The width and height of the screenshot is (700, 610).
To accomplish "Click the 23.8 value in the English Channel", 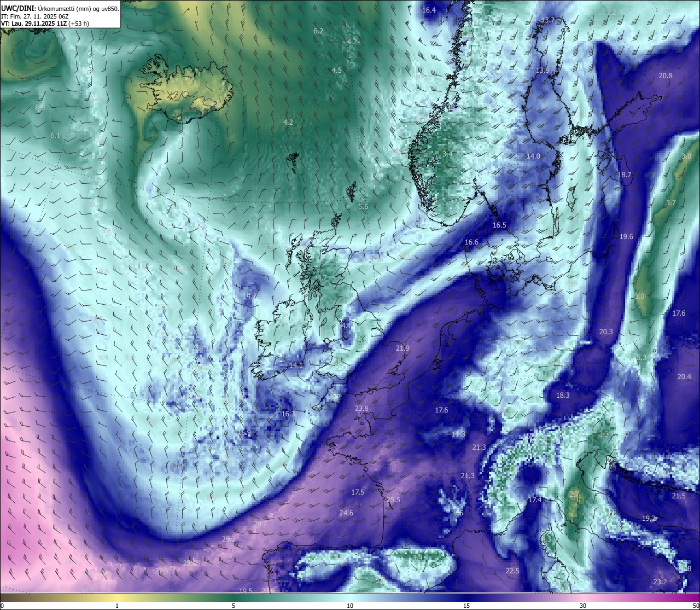I will coord(361,409).
